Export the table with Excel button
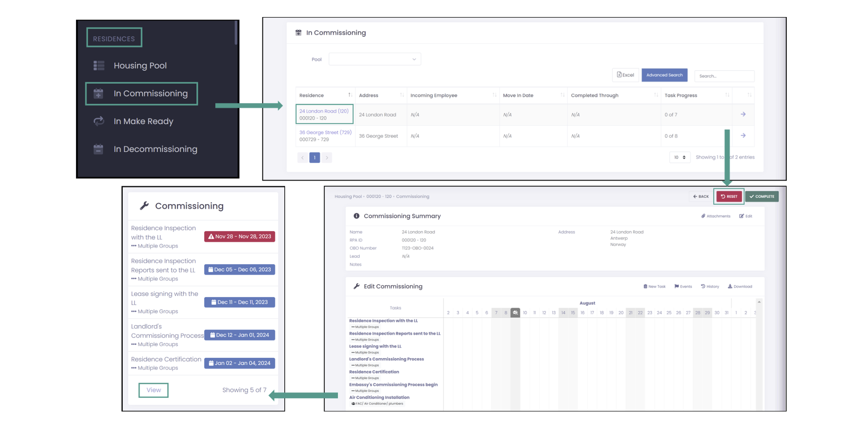868x433 pixels. (625, 75)
